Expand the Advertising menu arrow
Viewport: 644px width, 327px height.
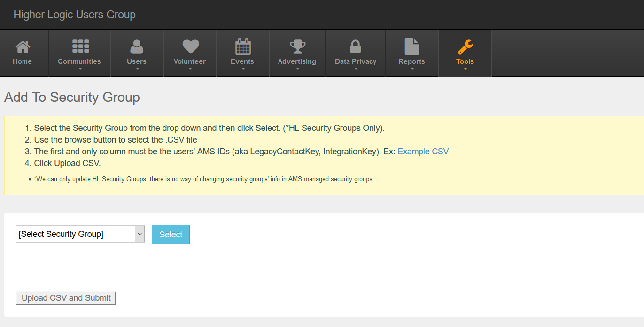(x=297, y=69)
